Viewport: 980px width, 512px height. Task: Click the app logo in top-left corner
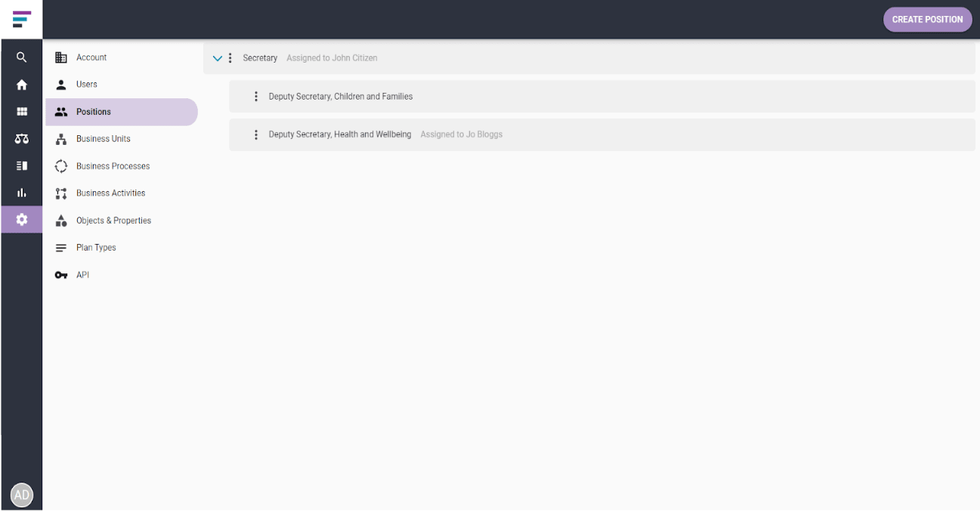22,19
